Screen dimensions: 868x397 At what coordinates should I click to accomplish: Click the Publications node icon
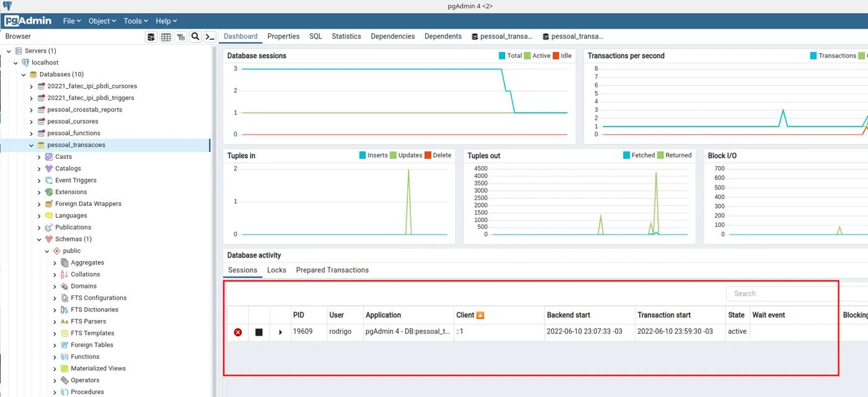[49, 228]
